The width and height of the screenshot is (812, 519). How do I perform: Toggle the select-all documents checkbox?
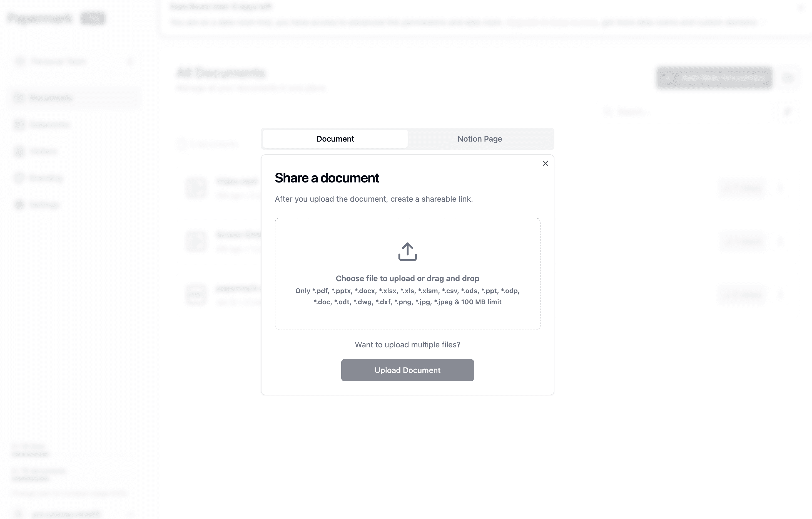(182, 144)
